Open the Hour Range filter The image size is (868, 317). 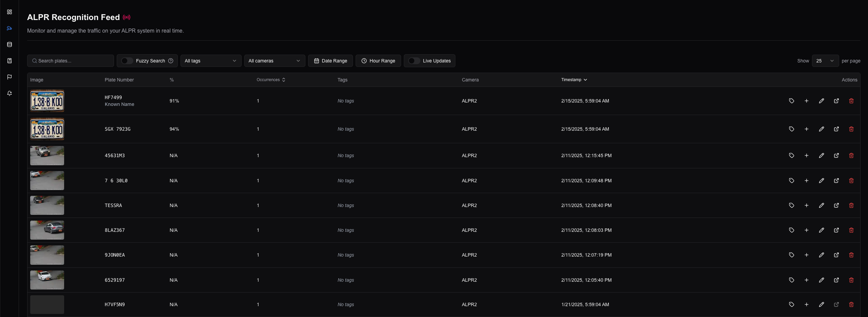(378, 61)
